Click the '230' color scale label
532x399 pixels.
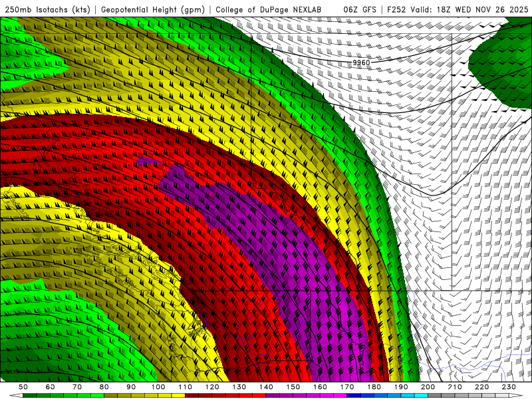(509, 387)
